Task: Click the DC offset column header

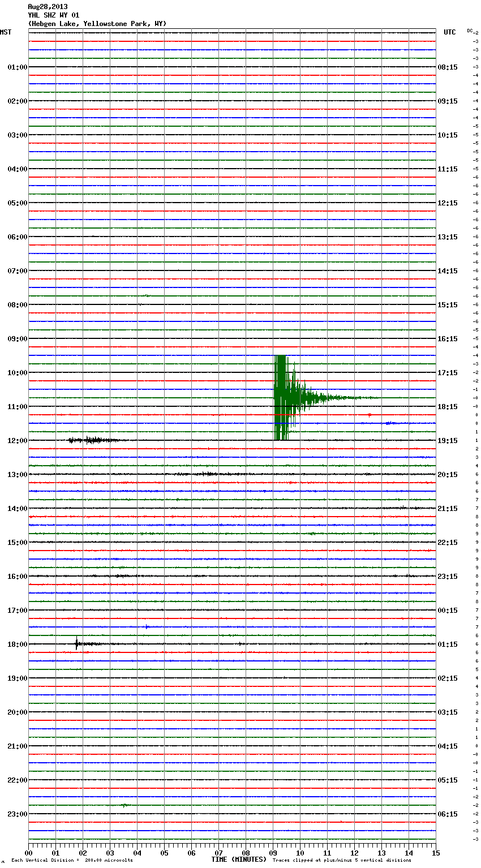Action: pos(471,31)
